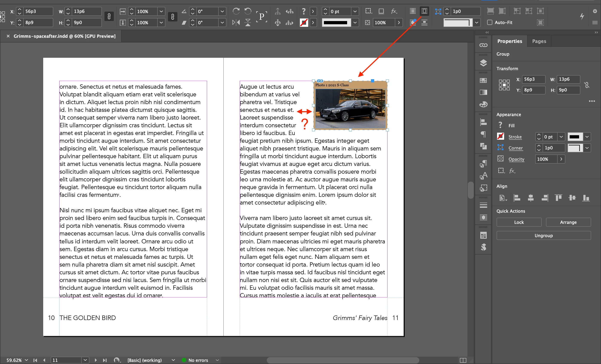This screenshot has width=601, height=364.
Task: Open the Layers panel icon
Action: click(483, 63)
